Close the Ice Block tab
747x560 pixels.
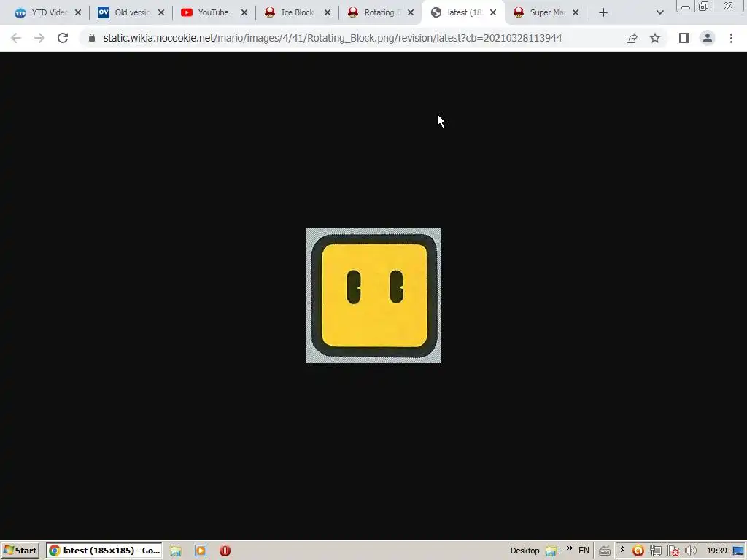(x=328, y=12)
